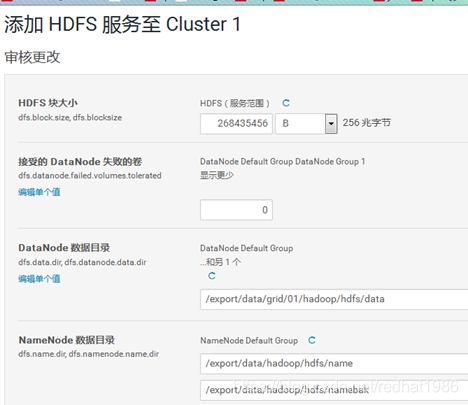Click the HDFS 块大小 setting title
Image resolution: width=468 pixels, height=405 pixels.
coord(48,103)
